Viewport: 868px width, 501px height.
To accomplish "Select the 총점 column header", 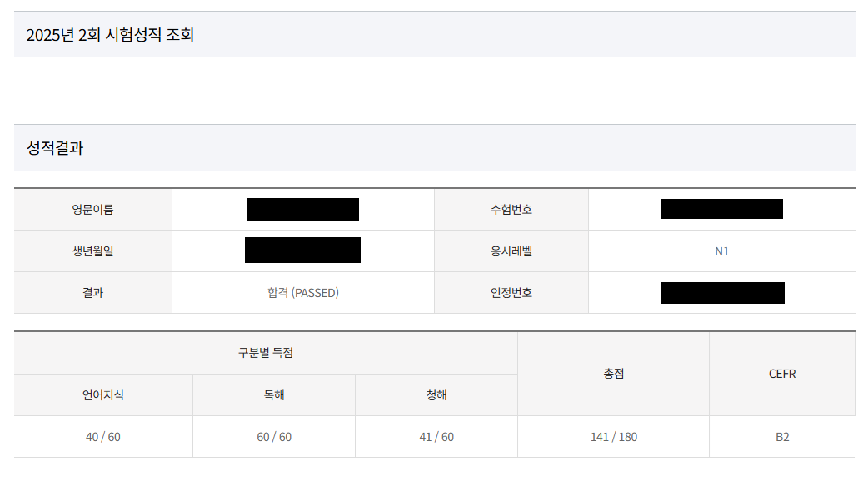I will coord(614,374).
